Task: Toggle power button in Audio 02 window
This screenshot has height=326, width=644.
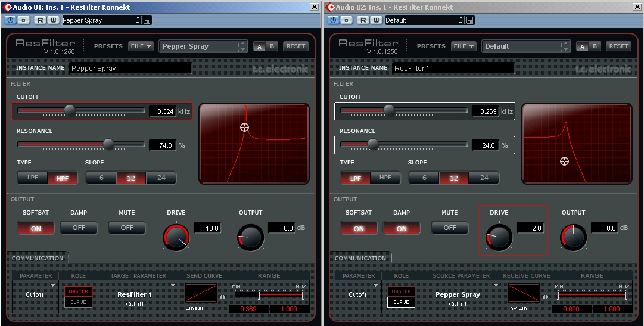Action: (x=333, y=20)
